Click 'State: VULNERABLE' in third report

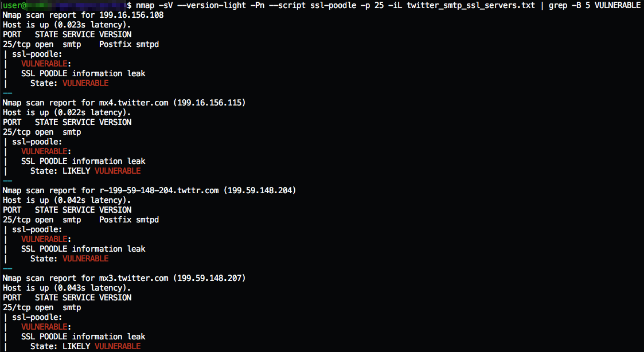(69, 259)
